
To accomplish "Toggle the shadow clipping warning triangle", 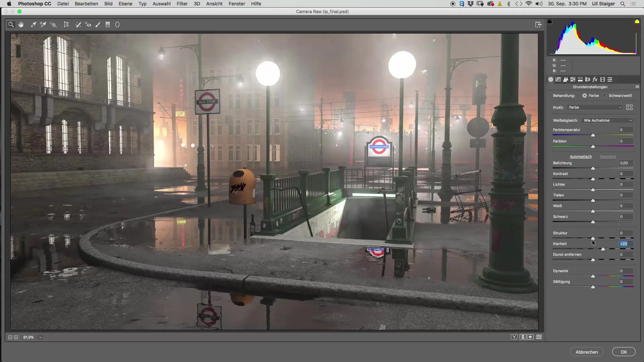I will pyautogui.click(x=549, y=21).
